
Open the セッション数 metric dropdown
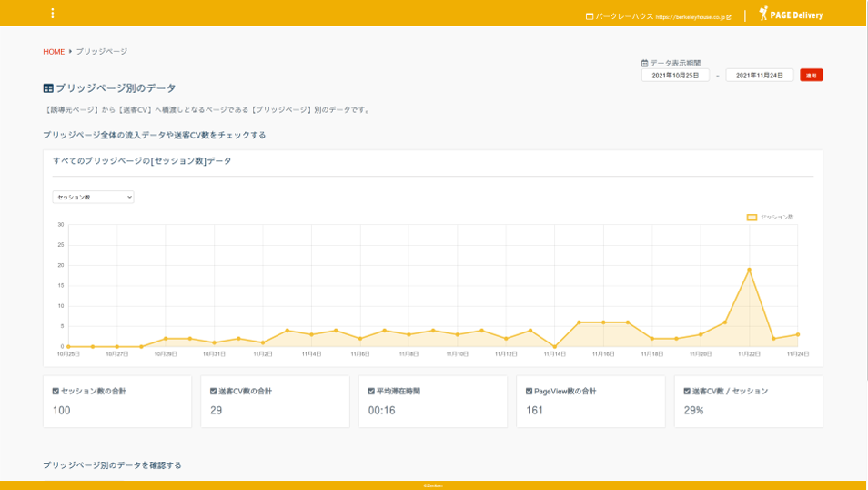pyautogui.click(x=93, y=197)
